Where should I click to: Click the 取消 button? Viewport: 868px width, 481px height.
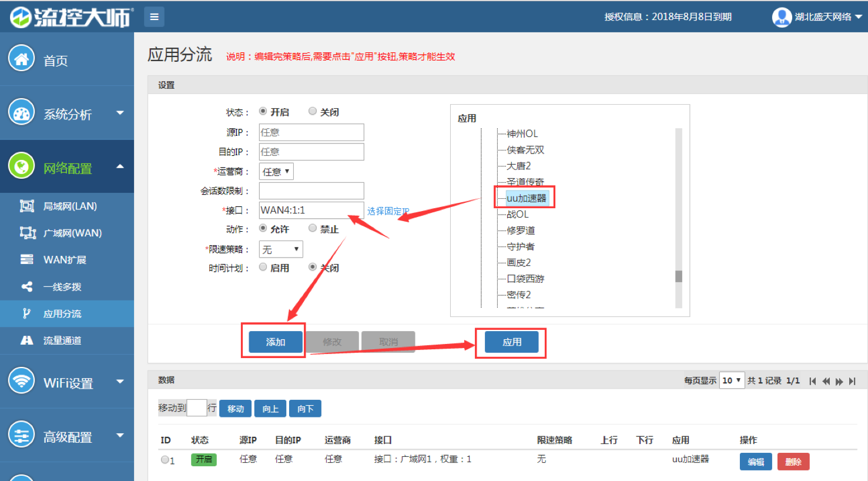pos(388,342)
